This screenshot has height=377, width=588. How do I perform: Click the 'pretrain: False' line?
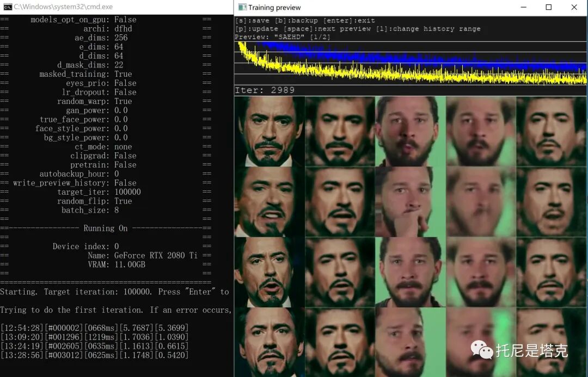click(103, 164)
